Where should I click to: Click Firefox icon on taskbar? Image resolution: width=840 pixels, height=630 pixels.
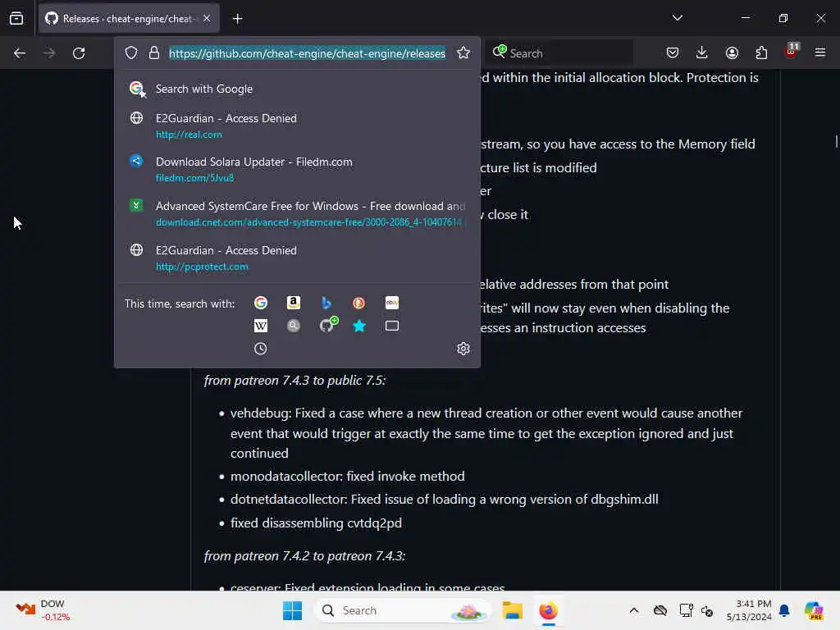(548, 610)
